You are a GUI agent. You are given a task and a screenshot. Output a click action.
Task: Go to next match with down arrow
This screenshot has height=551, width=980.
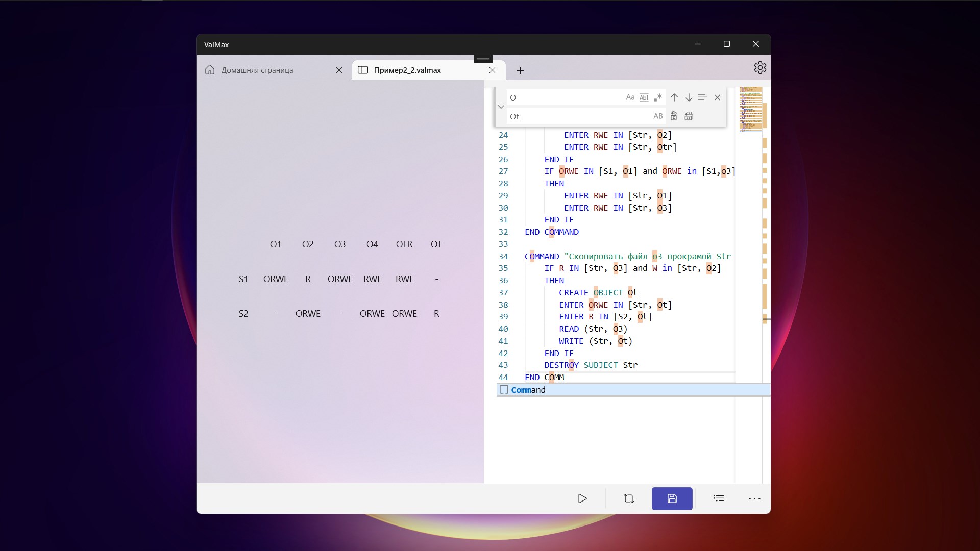(689, 97)
